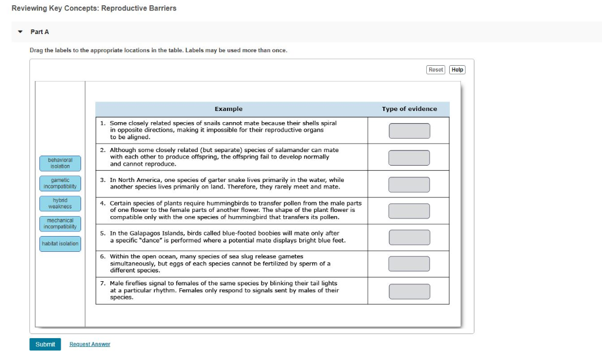Click the answer box for the sea slug example
Screen dimensions: 602x364
pos(409,264)
